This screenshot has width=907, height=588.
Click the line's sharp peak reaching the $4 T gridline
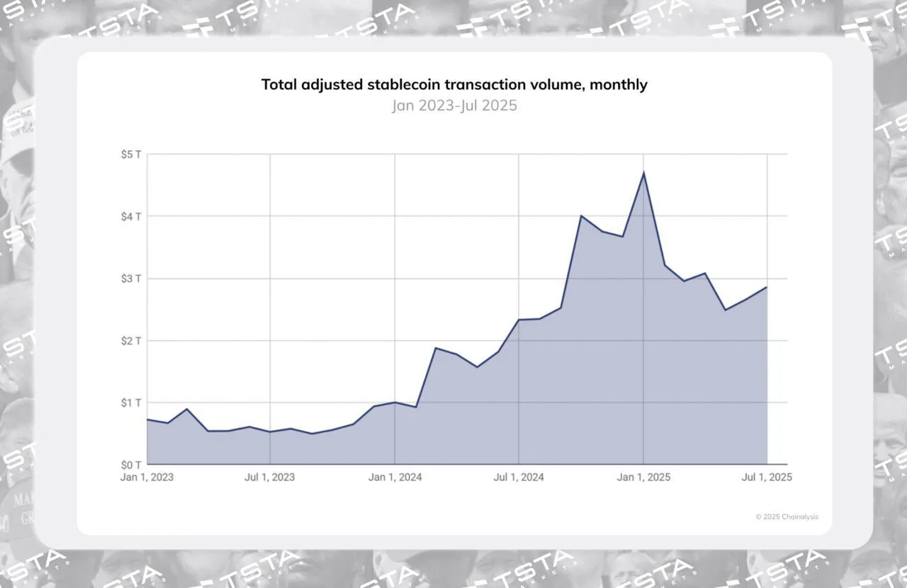click(581, 215)
